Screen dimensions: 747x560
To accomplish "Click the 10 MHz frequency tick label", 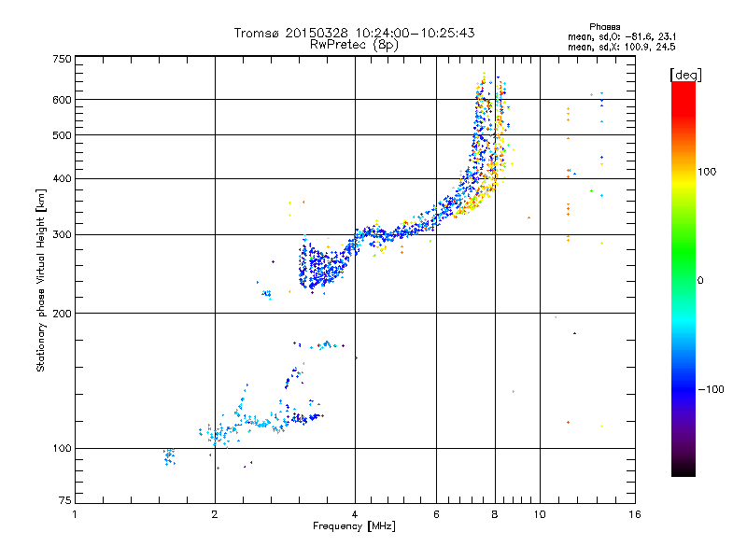I will pos(540,514).
